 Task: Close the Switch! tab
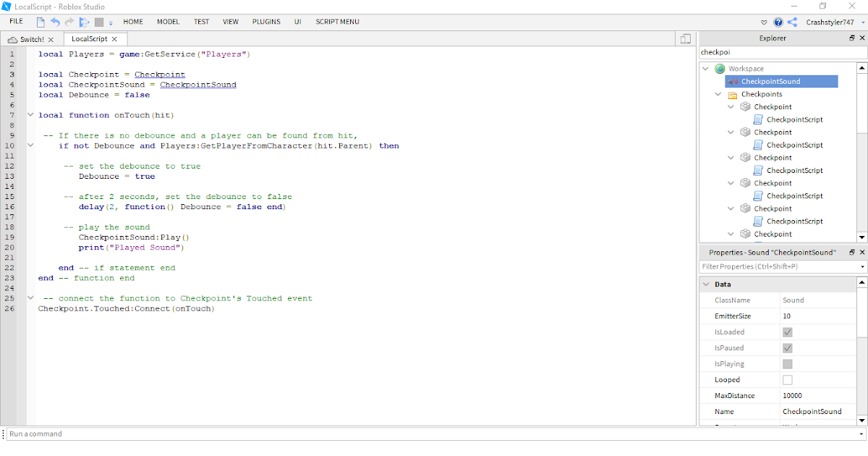click(51, 39)
